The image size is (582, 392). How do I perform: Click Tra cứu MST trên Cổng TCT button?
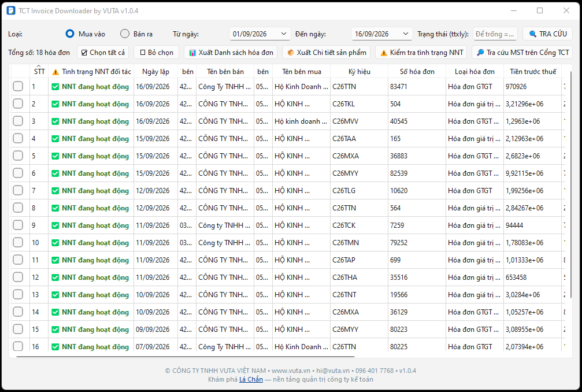coord(522,53)
